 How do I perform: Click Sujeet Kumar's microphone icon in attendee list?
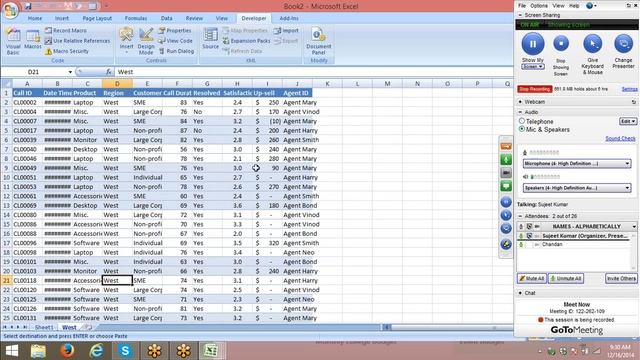click(x=521, y=236)
